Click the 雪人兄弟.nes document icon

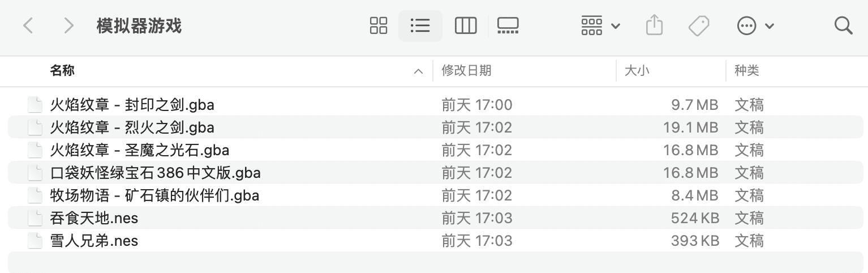click(36, 241)
